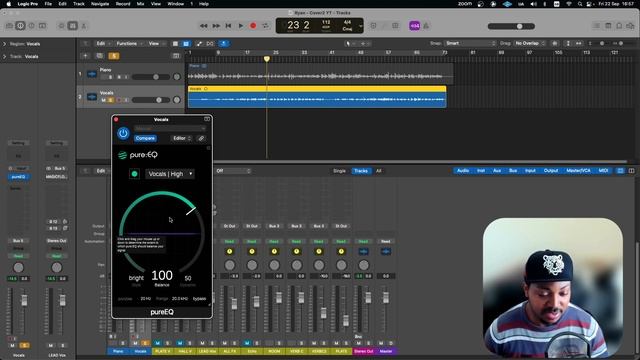Viewport: 640px width, 360px height.
Task: Open the Note Pads button top right
Action: [608, 26]
